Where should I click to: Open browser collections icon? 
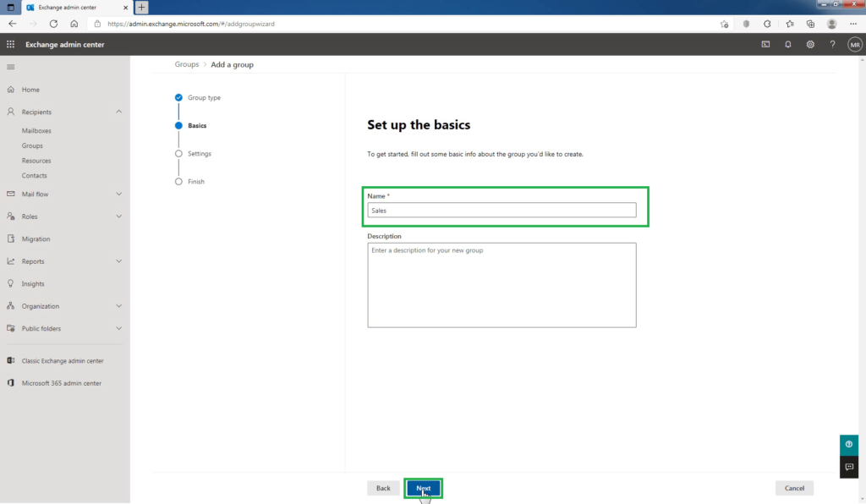[810, 24]
